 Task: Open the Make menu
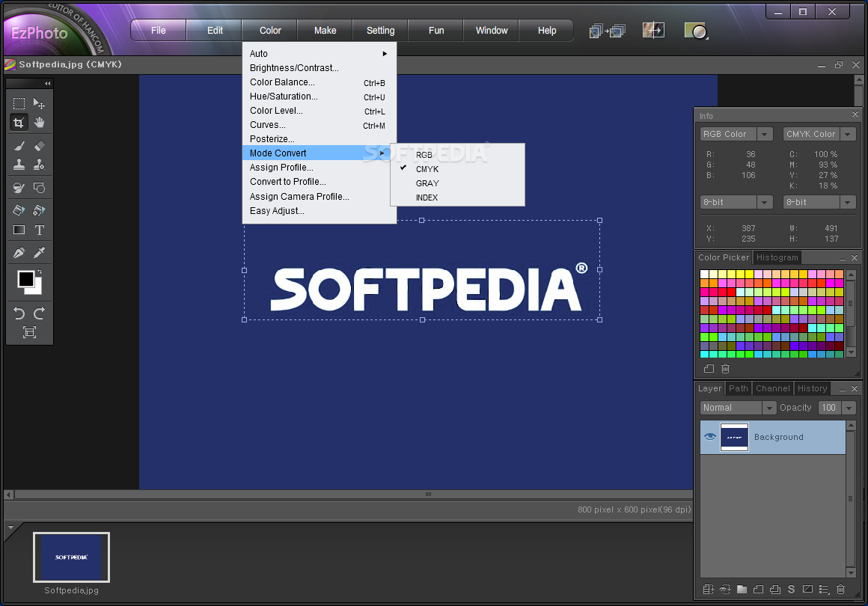(x=325, y=31)
